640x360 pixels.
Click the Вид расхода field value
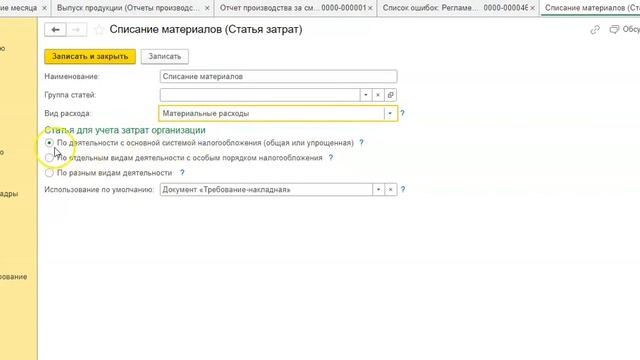tap(271, 113)
